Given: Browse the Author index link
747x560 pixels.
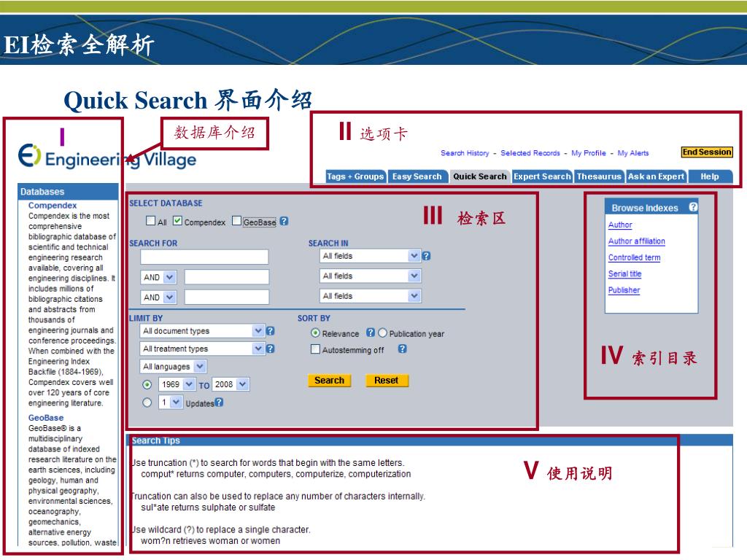Looking at the screenshot, I should click(x=620, y=225).
